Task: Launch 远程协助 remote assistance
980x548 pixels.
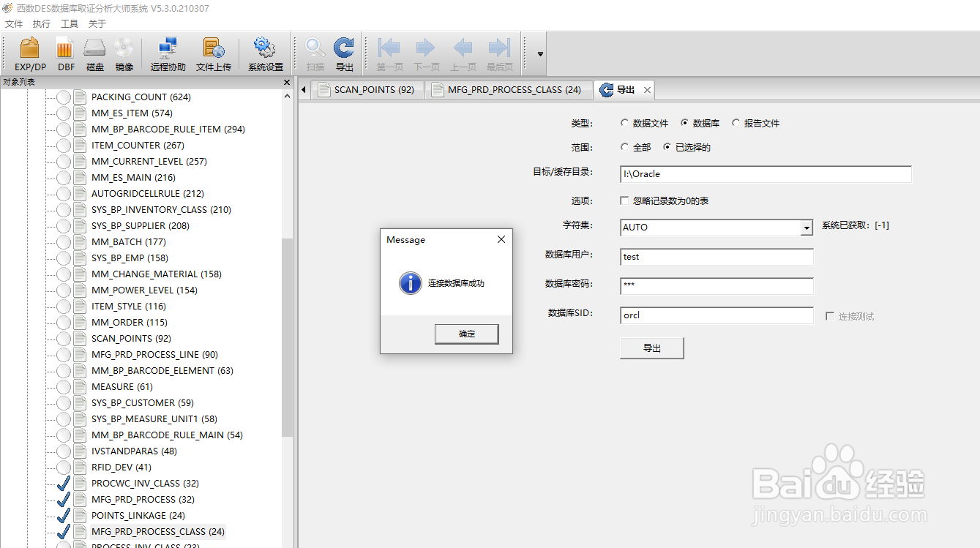Action: pos(168,53)
